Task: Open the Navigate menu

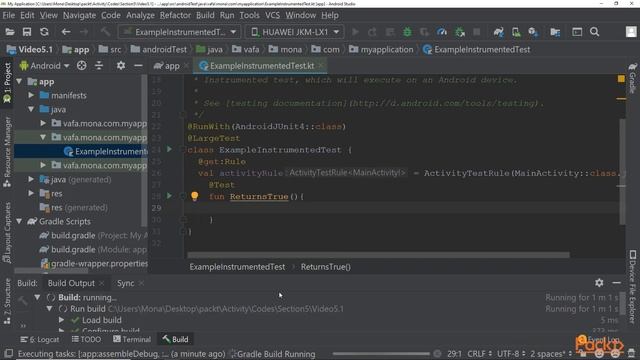Action: point(79,15)
